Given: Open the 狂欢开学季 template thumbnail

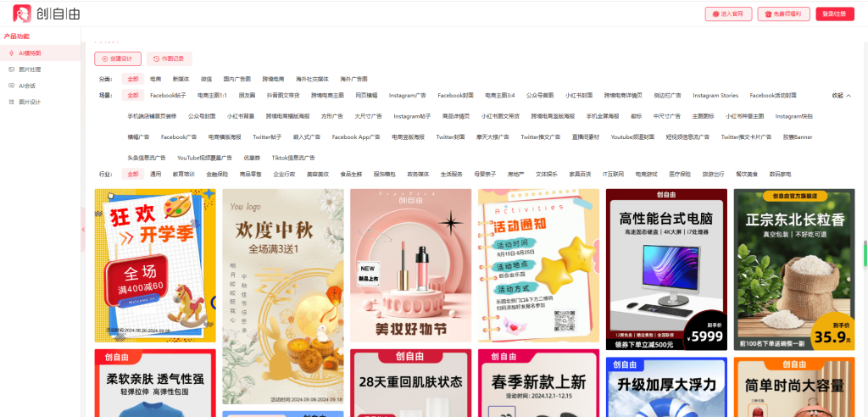Looking at the screenshot, I should coord(154,265).
